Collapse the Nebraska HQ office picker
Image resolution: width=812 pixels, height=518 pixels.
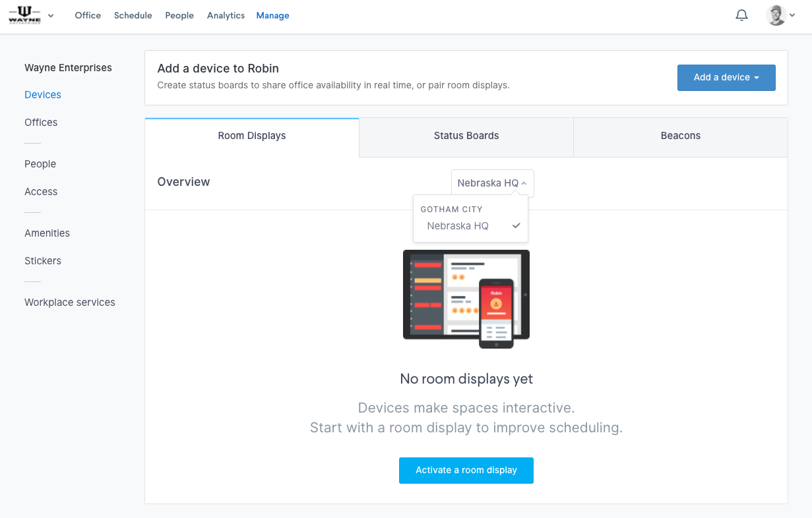(492, 183)
